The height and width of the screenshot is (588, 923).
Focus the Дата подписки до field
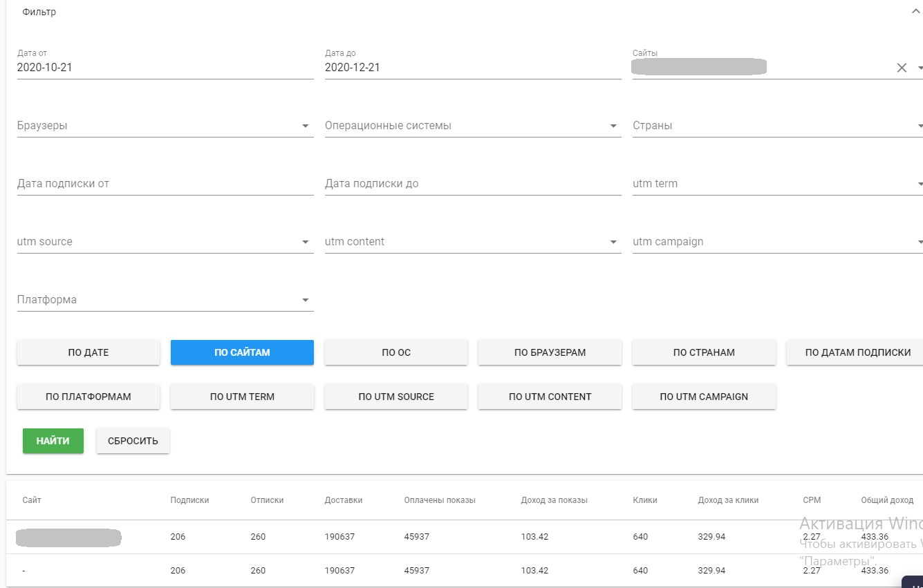[x=472, y=184]
